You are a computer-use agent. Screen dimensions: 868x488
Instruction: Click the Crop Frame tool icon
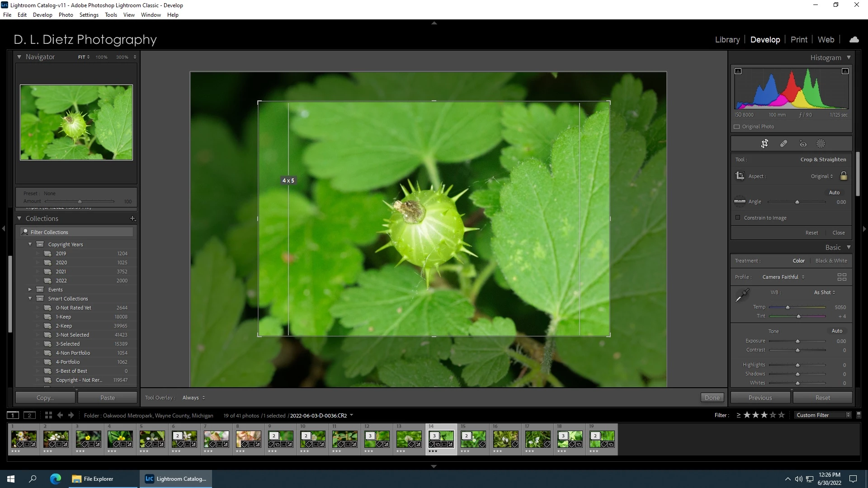740,176
